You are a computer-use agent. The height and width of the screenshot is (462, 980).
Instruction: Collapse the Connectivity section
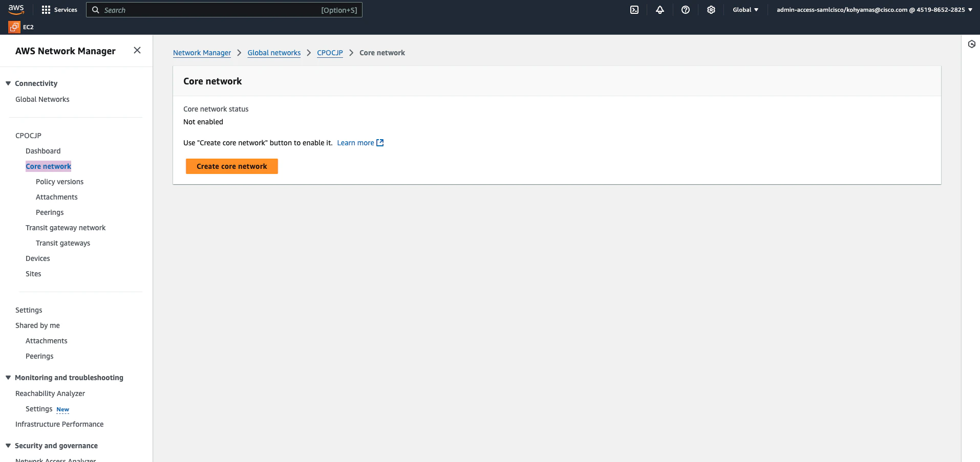8,83
